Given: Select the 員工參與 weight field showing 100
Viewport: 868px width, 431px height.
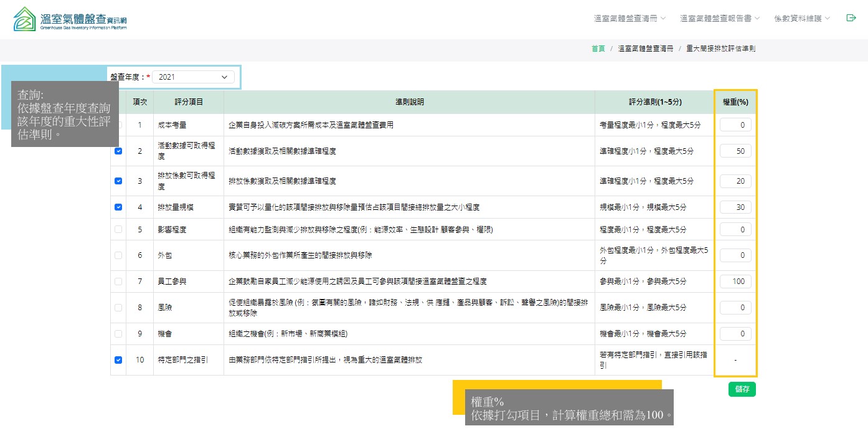Looking at the screenshot, I should (735, 282).
